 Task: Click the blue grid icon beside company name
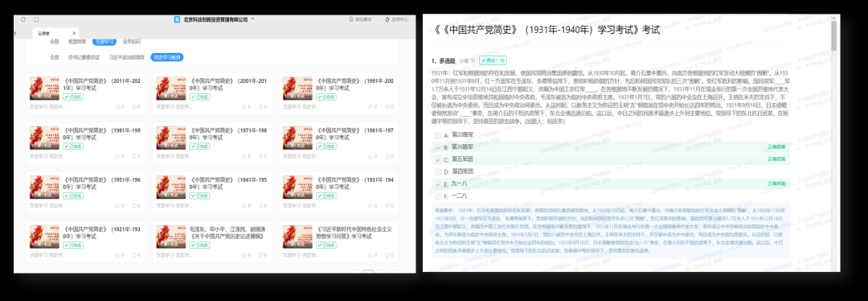(177, 19)
